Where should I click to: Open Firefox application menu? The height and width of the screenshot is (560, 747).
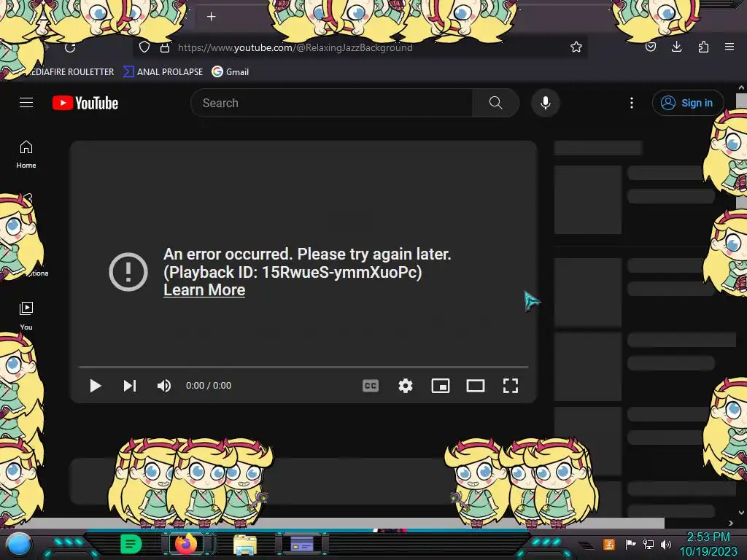(x=729, y=47)
